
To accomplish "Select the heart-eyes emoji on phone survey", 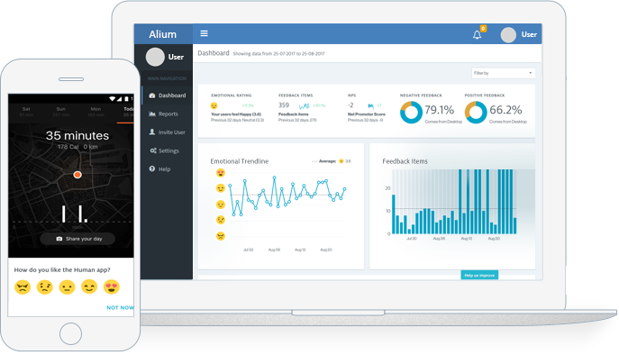I will point(112,287).
